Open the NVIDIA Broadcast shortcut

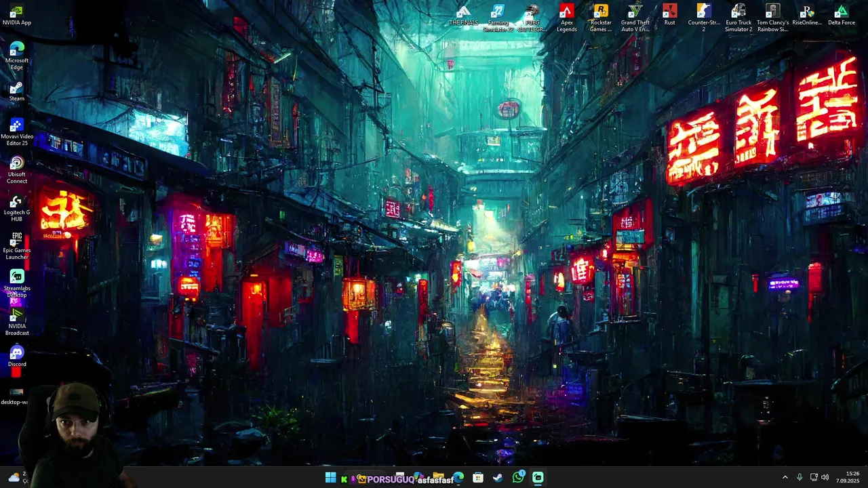[x=17, y=322]
